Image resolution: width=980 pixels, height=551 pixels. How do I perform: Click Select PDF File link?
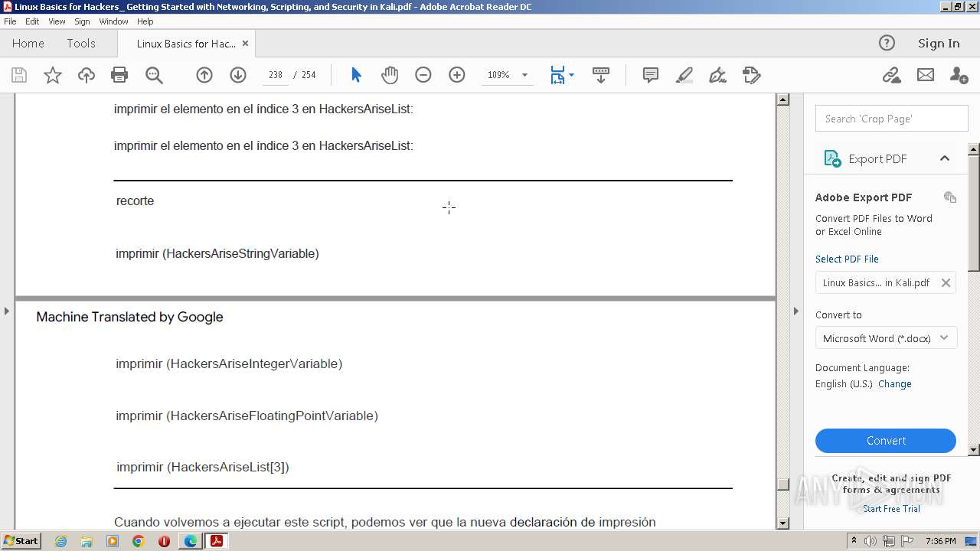pyautogui.click(x=847, y=259)
